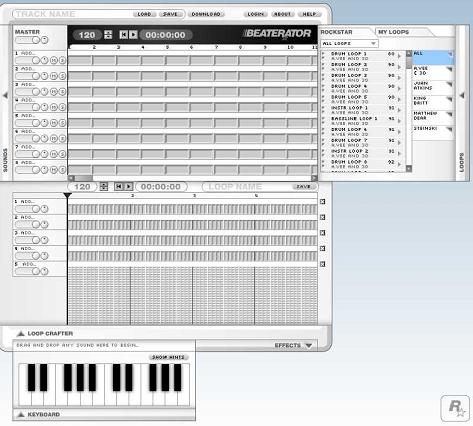Open the All Loops dropdown
Image resolution: width=473 pixels, height=426 pixels.
coord(349,43)
